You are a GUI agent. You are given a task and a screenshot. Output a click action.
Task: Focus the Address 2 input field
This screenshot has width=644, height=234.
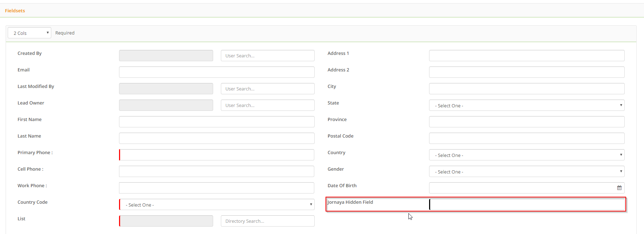[527, 72]
